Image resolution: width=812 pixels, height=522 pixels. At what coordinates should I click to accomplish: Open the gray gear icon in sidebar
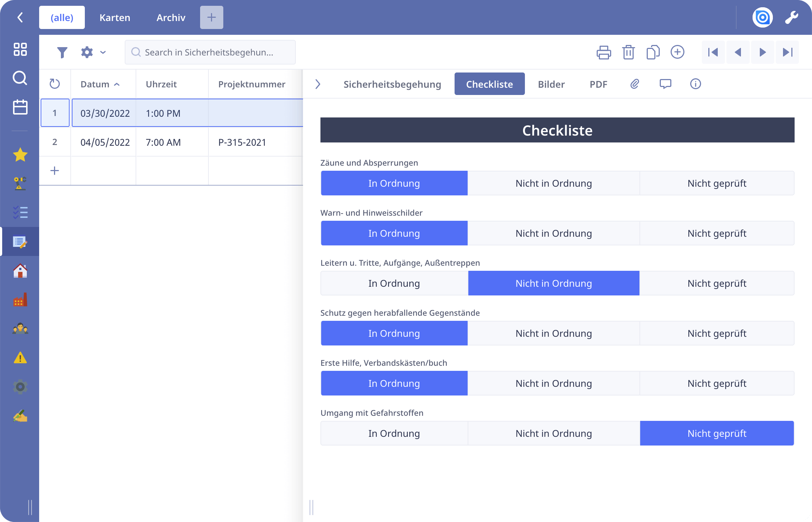tap(20, 387)
